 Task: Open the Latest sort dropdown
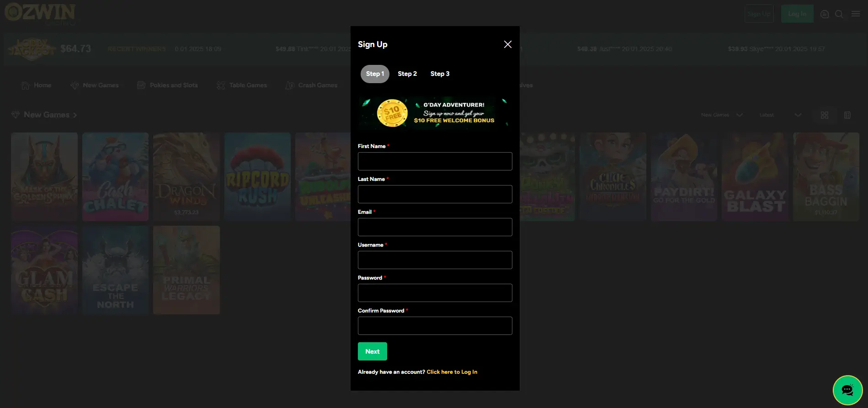coord(780,115)
